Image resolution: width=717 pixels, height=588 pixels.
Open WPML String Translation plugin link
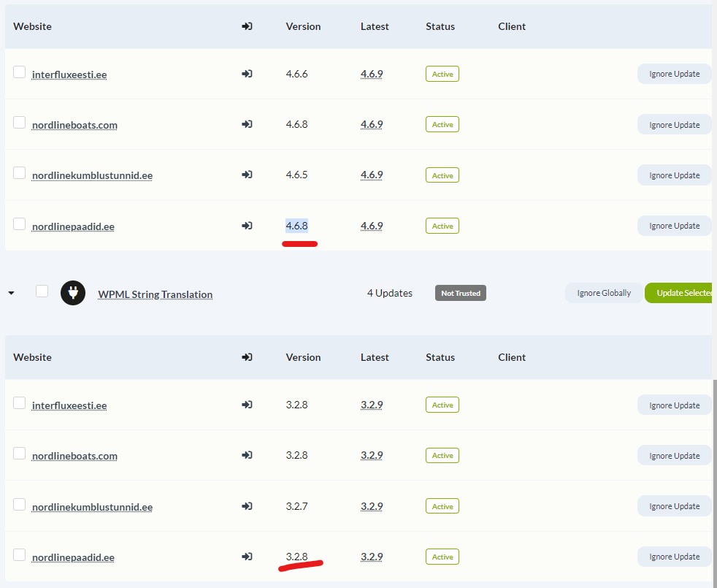pos(156,294)
